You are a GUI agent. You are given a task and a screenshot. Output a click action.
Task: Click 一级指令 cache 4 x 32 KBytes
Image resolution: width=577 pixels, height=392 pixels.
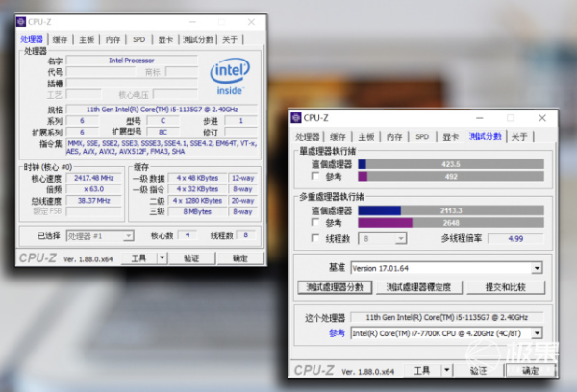(x=197, y=189)
